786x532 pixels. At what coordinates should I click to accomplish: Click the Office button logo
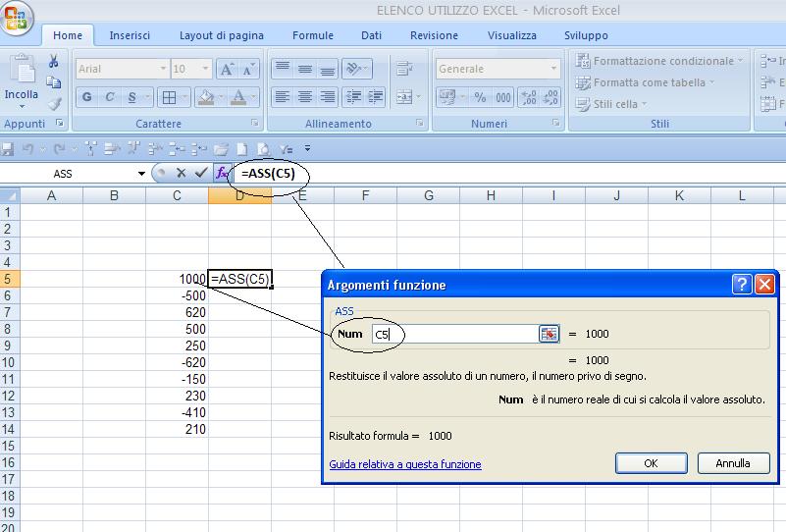click(17, 19)
